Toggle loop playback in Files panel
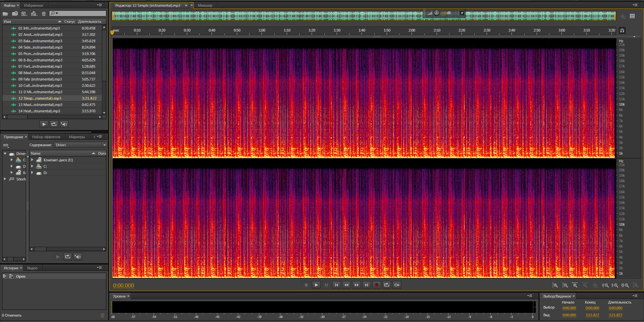 pyautogui.click(x=54, y=124)
